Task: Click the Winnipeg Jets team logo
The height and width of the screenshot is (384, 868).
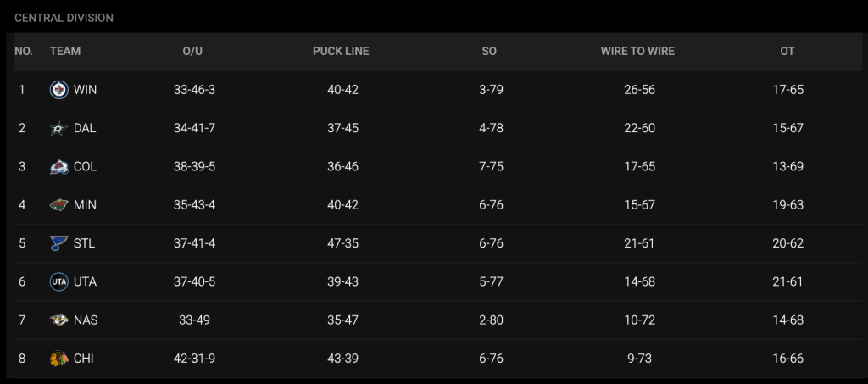Action: [58, 90]
